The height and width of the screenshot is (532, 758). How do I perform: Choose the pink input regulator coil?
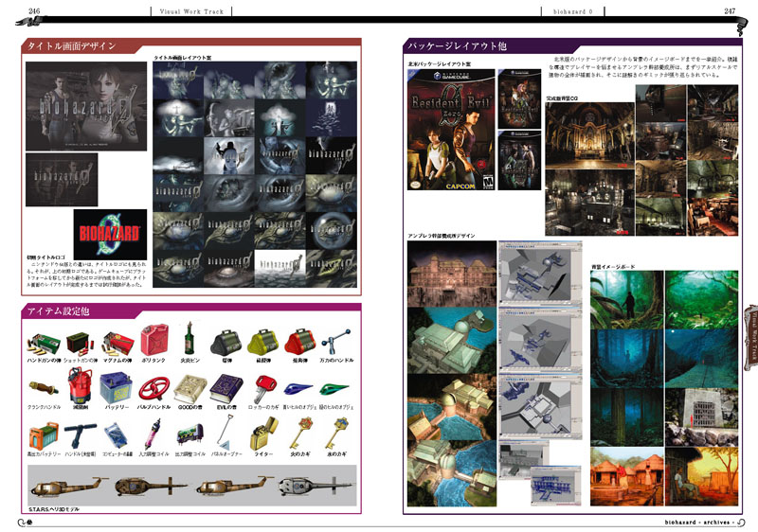[x=153, y=434]
